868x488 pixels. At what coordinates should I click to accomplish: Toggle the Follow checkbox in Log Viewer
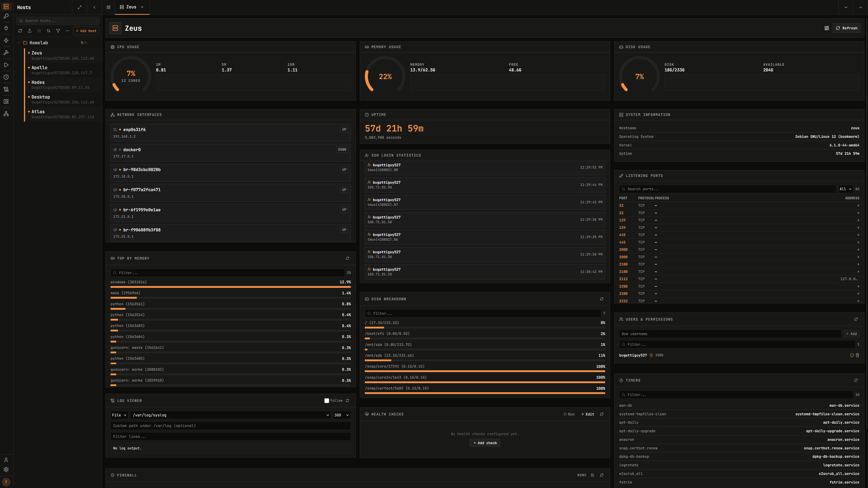coord(326,401)
